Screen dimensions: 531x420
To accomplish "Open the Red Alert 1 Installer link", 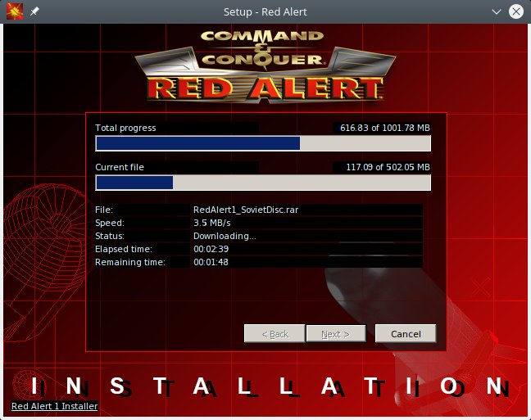I will (55, 406).
